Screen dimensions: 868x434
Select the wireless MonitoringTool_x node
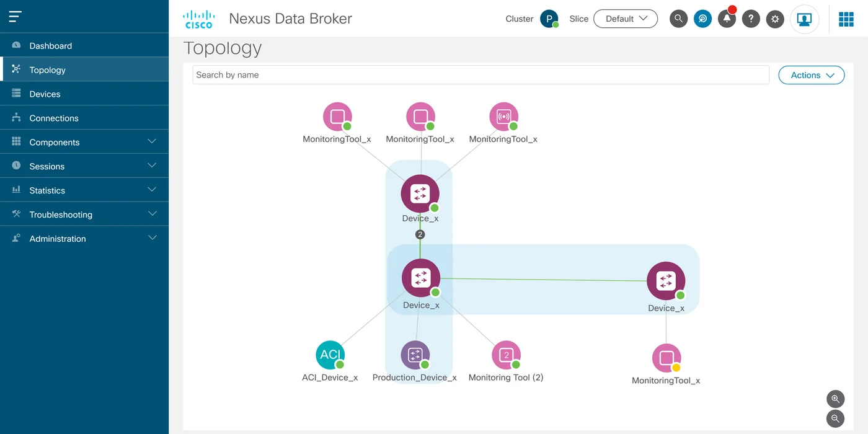503,117
